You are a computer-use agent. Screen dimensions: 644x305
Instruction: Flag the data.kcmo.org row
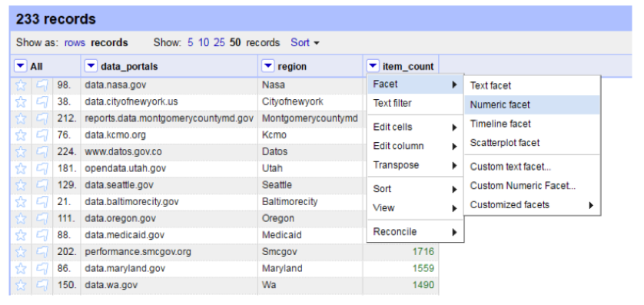tap(42, 135)
